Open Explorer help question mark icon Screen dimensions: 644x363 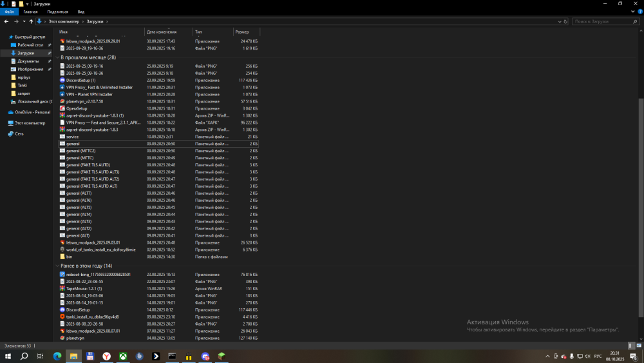[x=640, y=12]
